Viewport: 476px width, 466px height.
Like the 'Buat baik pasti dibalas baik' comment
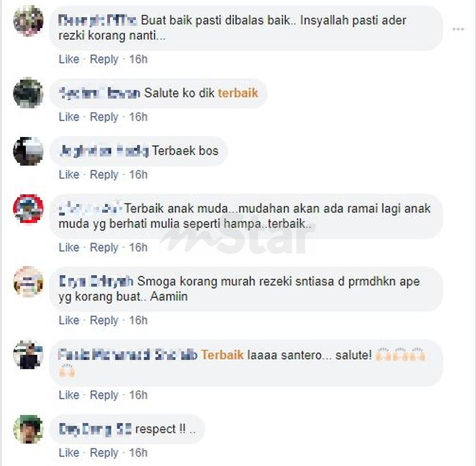coord(69,59)
